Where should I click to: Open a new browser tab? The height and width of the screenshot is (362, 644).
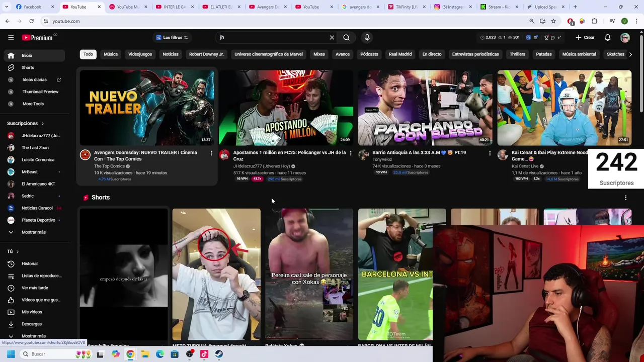tap(575, 7)
